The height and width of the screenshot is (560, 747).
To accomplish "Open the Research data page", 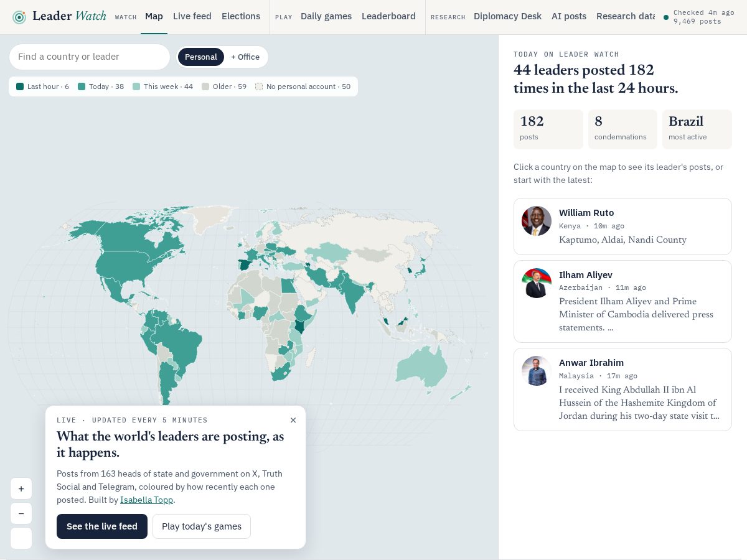I will pyautogui.click(x=626, y=16).
